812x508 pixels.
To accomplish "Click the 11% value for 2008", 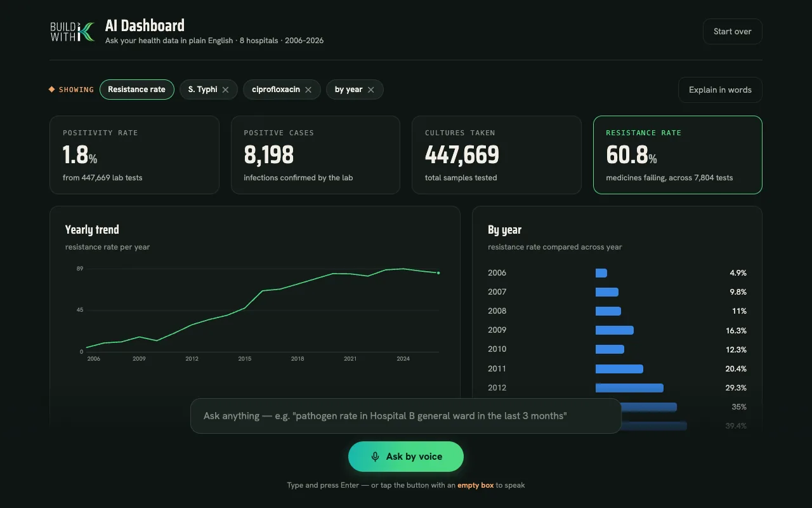I will tap(739, 311).
